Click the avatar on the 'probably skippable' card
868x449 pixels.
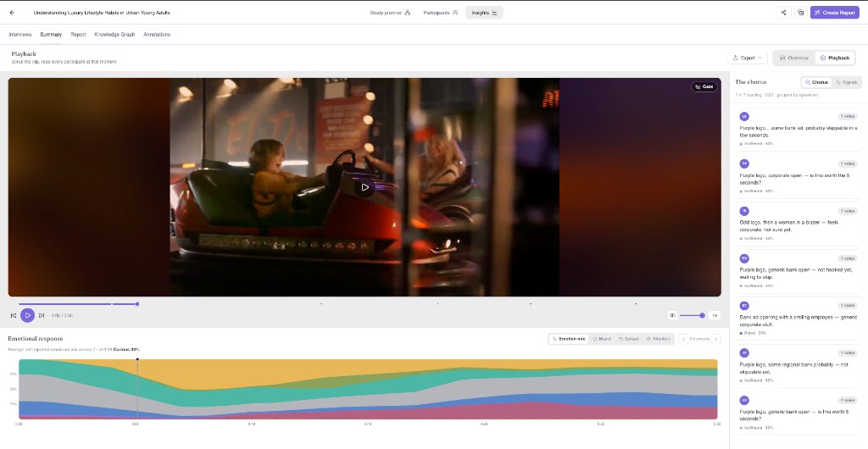[x=744, y=116]
